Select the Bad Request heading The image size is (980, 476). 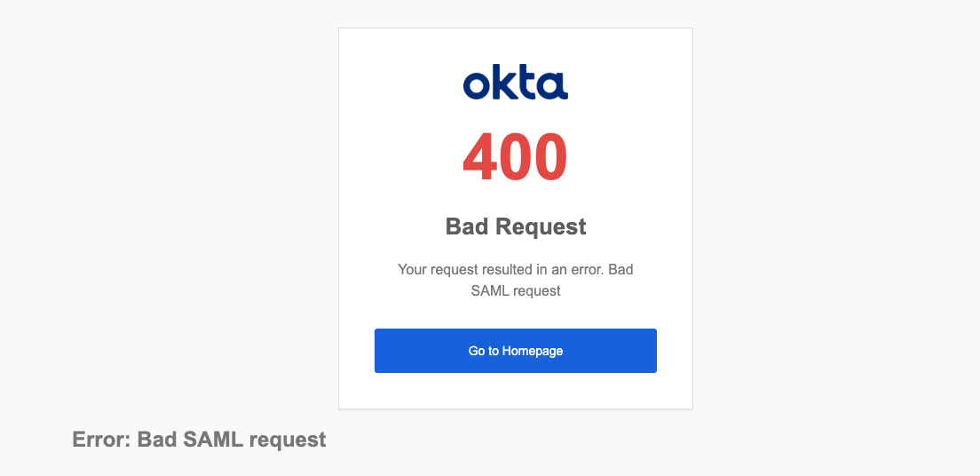(x=515, y=226)
